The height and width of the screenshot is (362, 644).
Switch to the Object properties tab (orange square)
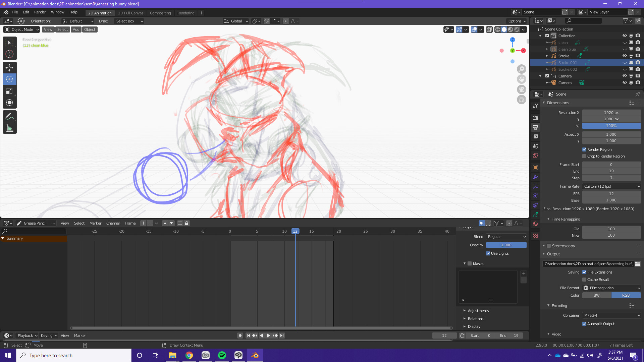coord(535,167)
